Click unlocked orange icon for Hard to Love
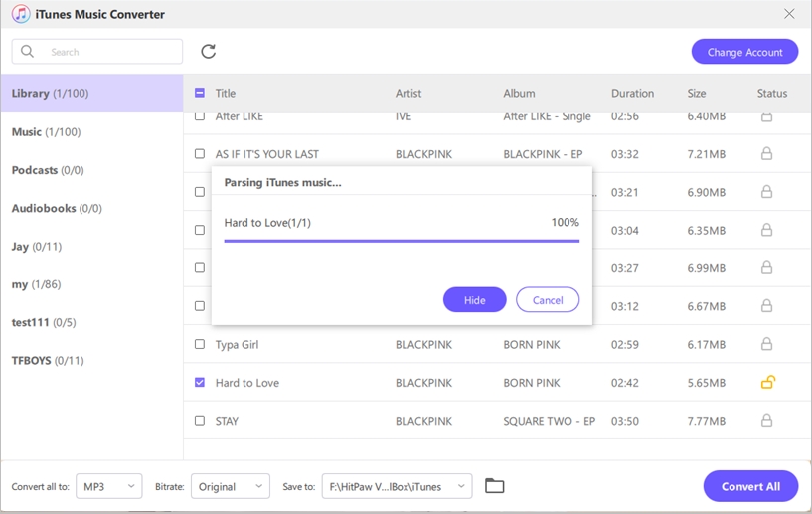 tap(768, 382)
